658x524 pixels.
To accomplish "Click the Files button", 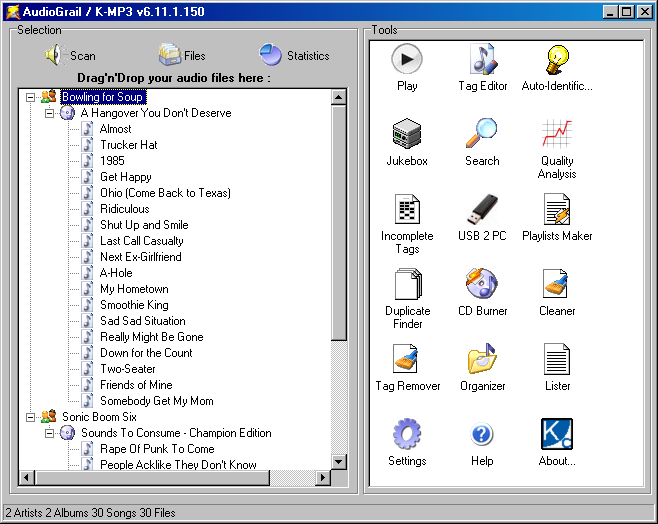I will coord(182,55).
